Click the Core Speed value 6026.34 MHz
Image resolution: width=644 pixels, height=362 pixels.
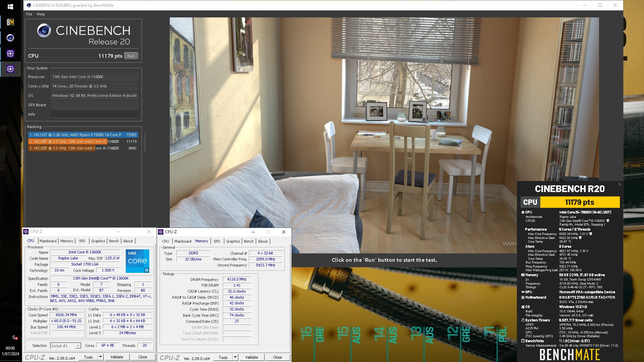(66, 315)
